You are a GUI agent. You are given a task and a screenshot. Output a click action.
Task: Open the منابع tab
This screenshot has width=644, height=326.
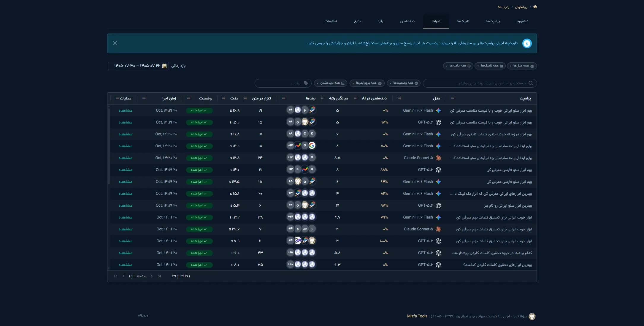point(358,21)
